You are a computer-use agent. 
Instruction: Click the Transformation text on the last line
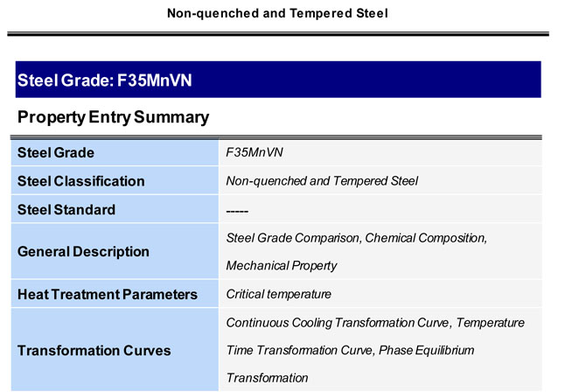click(x=267, y=378)
